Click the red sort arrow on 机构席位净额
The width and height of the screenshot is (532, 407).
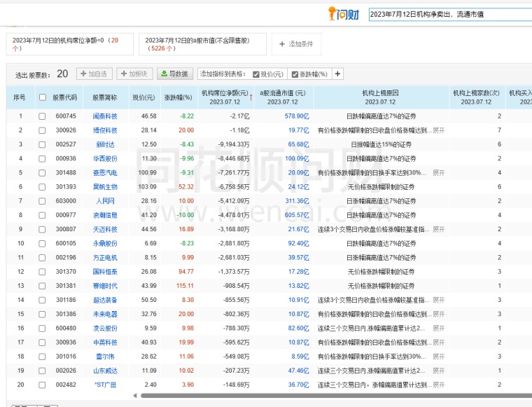coord(251,97)
